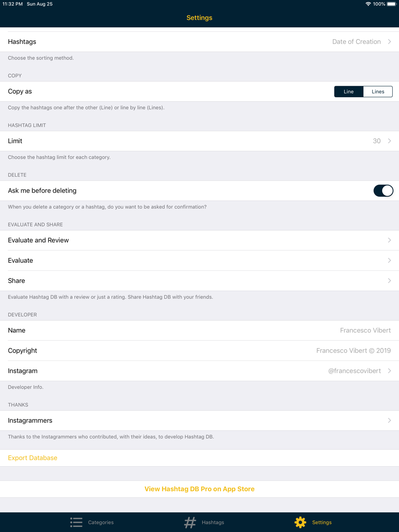The height and width of the screenshot is (532, 399).
Task: Open the Evaluate row
Action: pos(199,260)
